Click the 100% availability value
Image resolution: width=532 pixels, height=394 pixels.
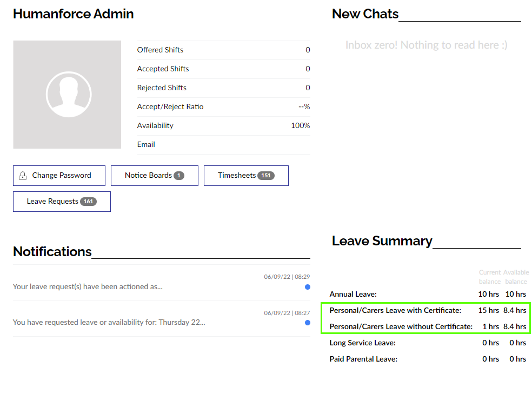pyautogui.click(x=300, y=126)
